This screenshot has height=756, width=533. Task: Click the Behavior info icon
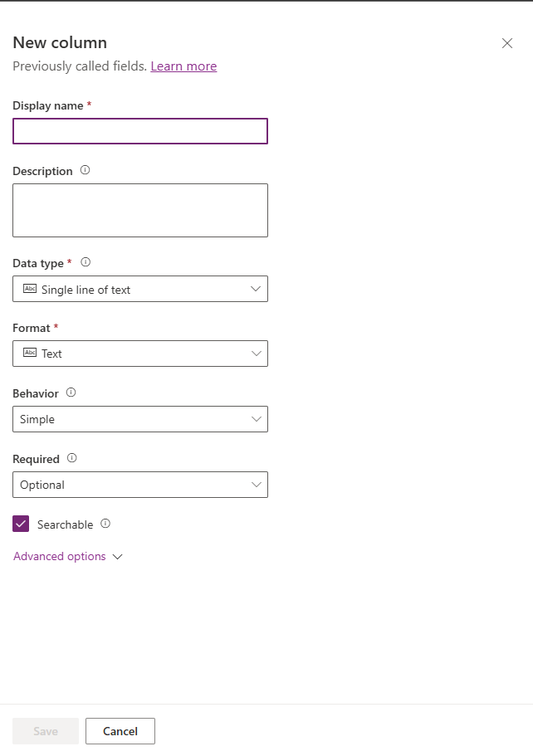tap(71, 393)
